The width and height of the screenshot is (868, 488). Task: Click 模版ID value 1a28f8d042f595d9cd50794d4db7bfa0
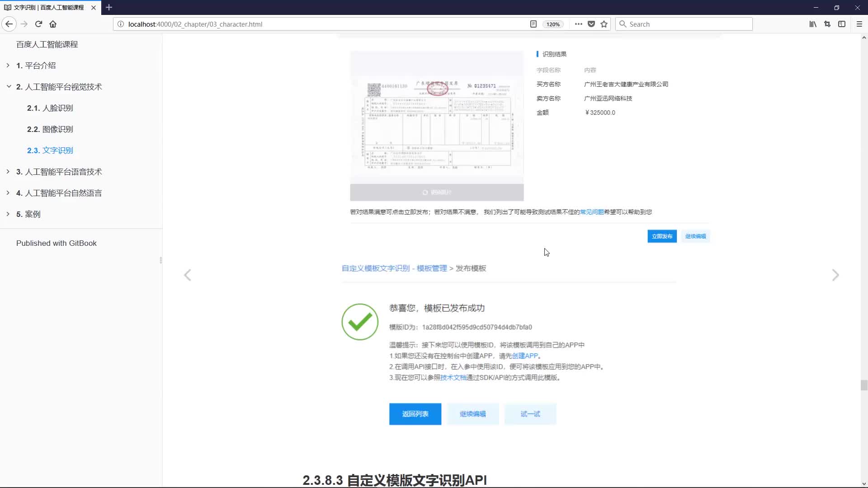[x=477, y=327]
